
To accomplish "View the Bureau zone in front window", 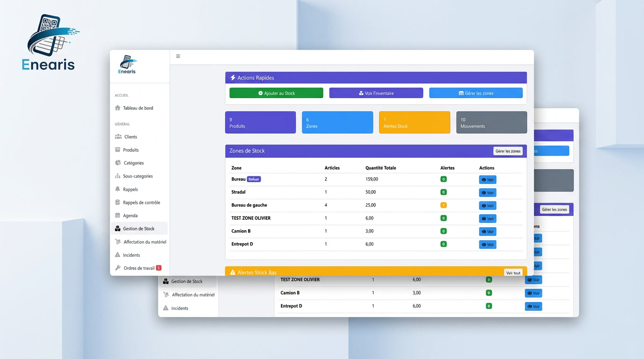I will [x=487, y=179].
